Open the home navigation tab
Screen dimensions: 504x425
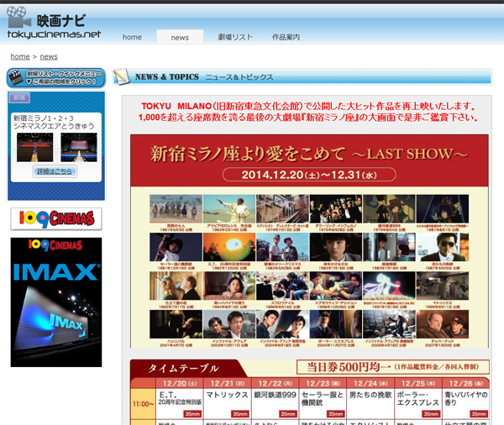132,37
